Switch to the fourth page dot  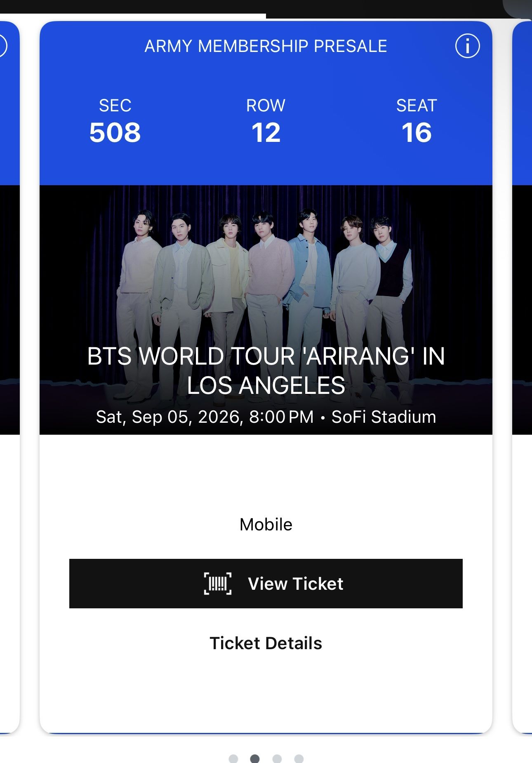[x=299, y=759]
